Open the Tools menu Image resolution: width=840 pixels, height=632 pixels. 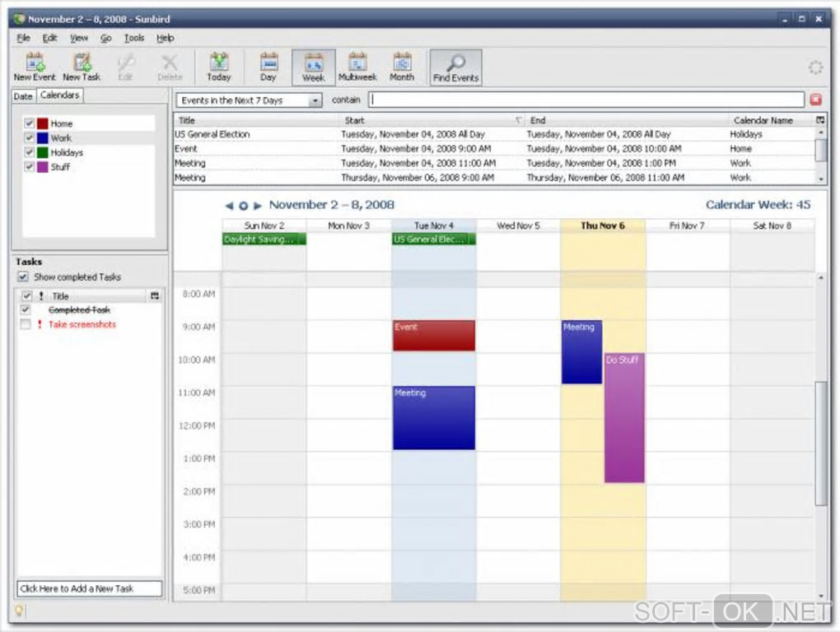[x=134, y=38]
